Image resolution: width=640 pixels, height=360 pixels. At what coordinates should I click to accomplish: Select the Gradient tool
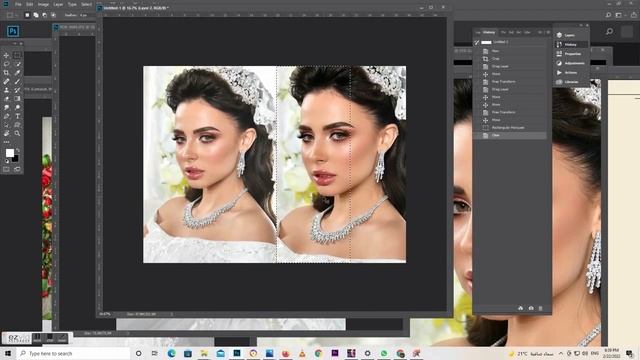(17, 99)
